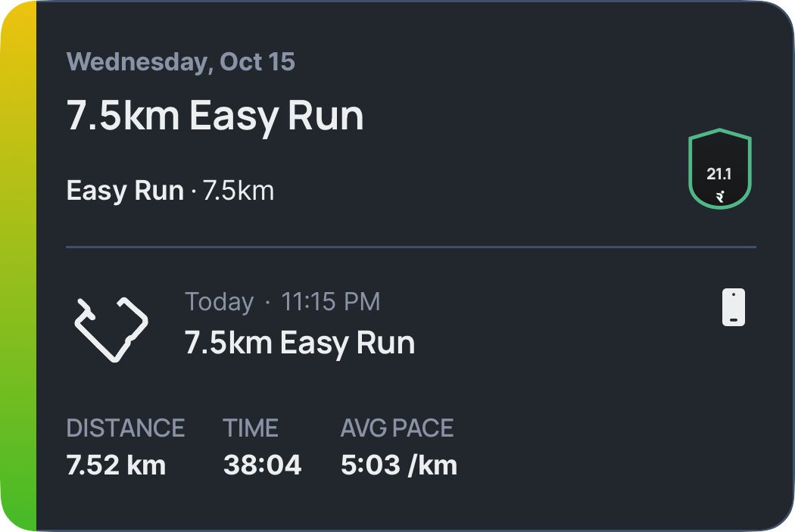This screenshot has height=532, width=795.
Task: Click the Wednesday, Oct 15 date label
Action: tap(180, 62)
